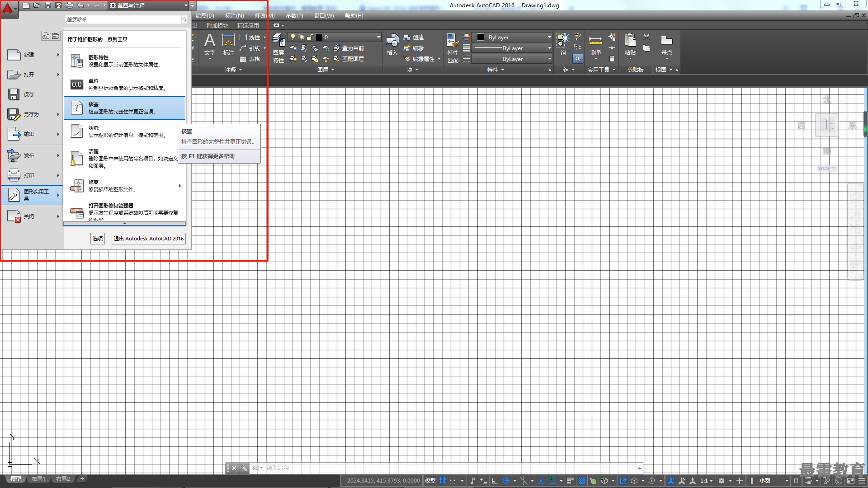
Task: Toggle snap mode dotted grid icon in status bar
Action: [453, 481]
